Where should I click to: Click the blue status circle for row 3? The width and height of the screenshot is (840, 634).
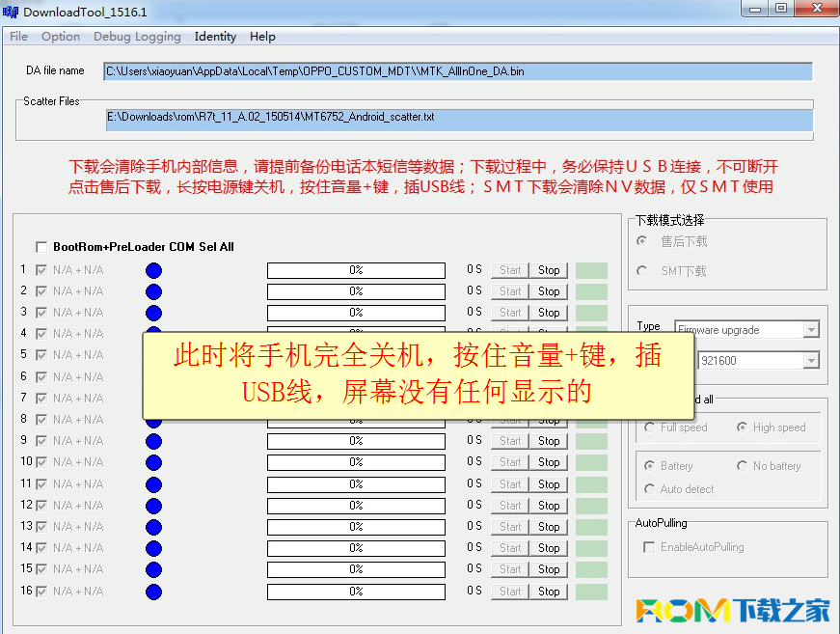click(x=153, y=313)
